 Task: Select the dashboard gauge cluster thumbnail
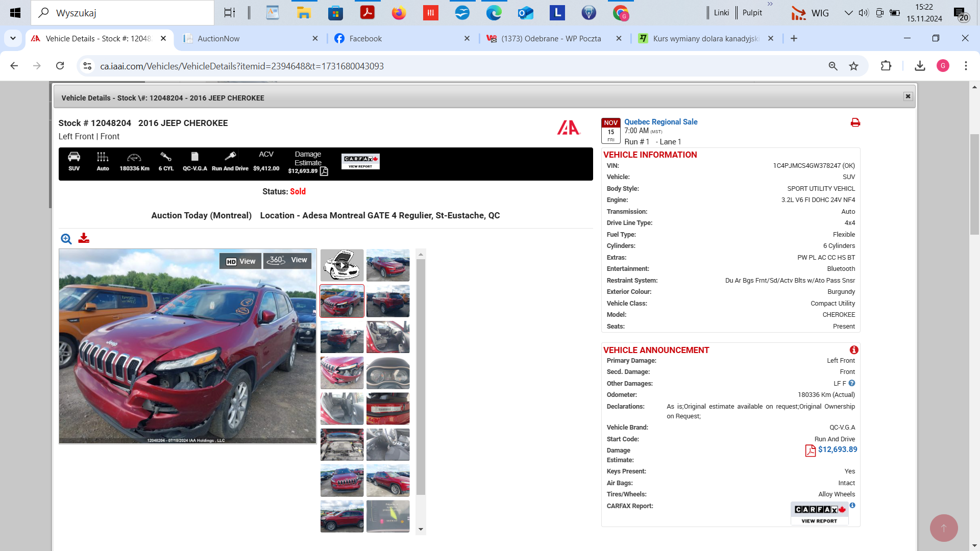point(388,373)
